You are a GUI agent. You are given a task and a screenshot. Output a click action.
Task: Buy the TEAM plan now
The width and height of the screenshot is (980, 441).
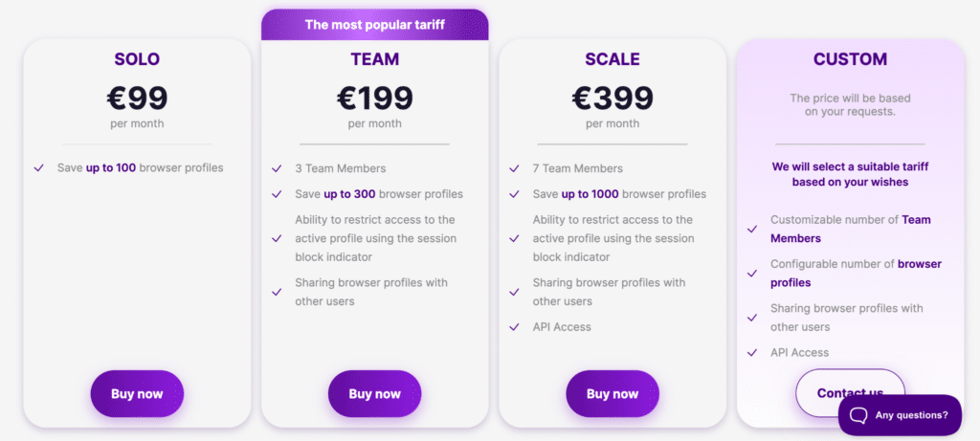pyautogui.click(x=374, y=394)
